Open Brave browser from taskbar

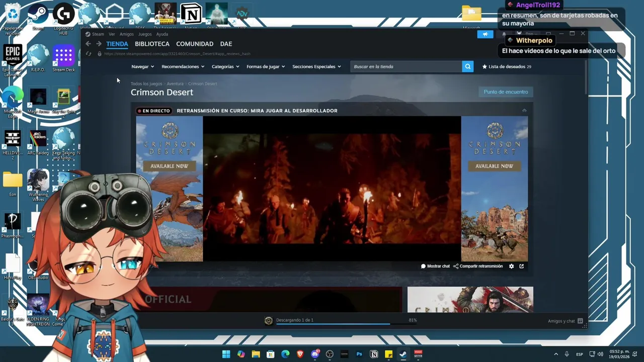300,354
